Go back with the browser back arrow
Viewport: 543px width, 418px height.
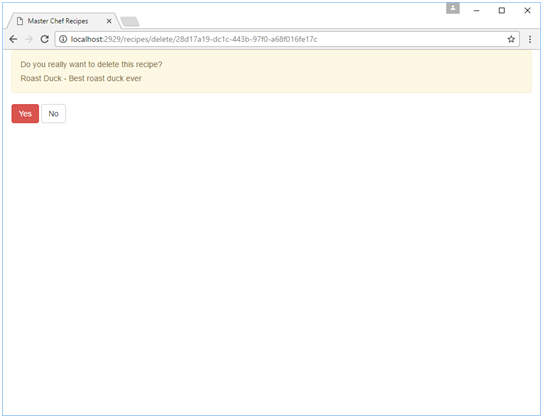13,39
